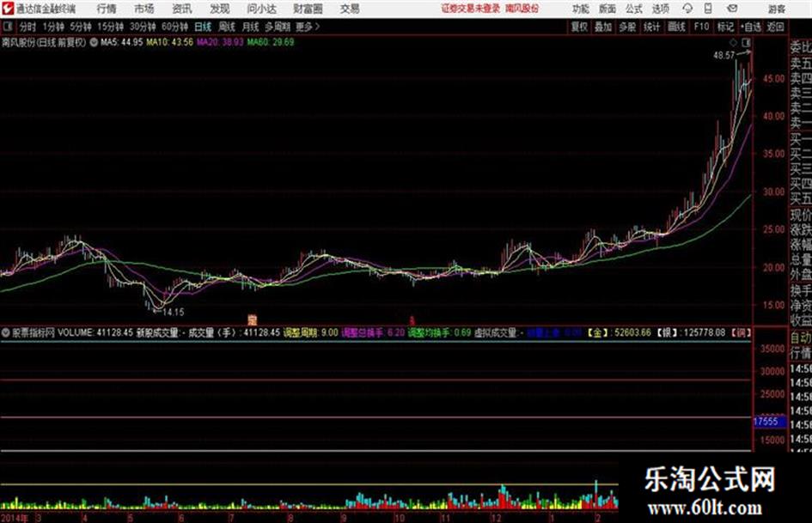Open the 发现 menu
Image resolution: width=812 pixels, height=523 pixels.
coord(220,9)
